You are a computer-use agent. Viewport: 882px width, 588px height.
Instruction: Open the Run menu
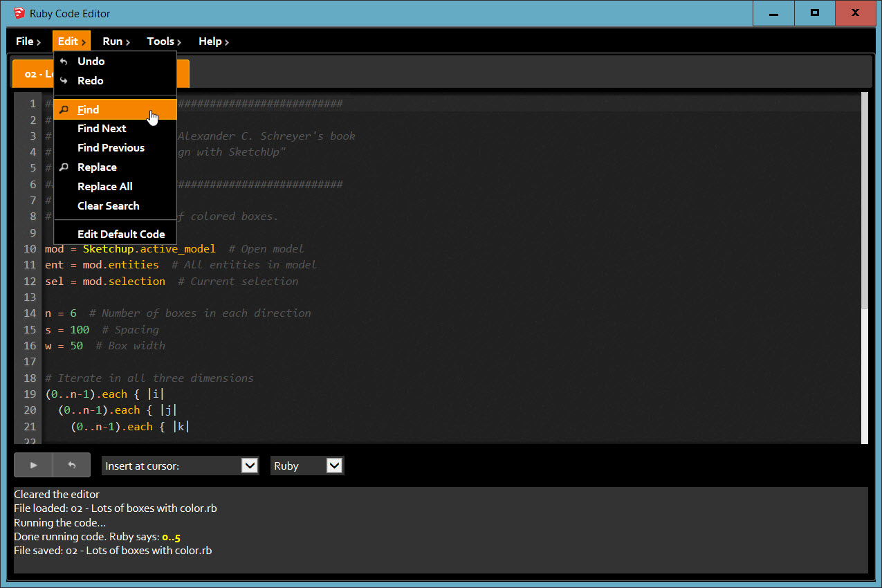[116, 42]
